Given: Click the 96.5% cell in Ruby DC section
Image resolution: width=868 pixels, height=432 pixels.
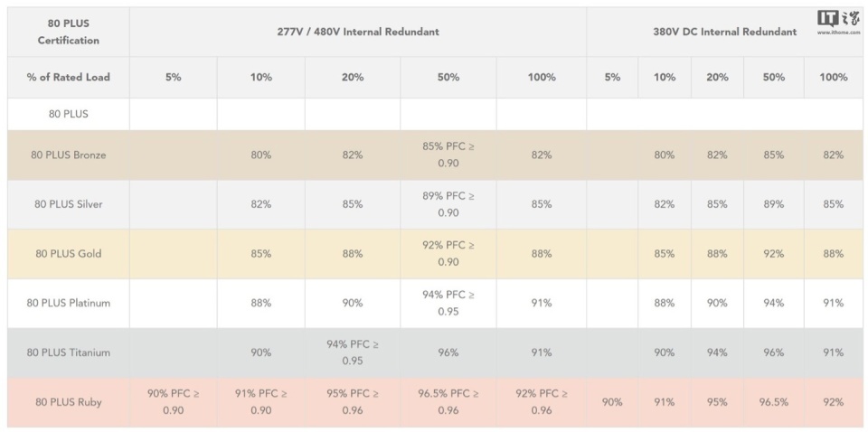Looking at the screenshot, I should tap(773, 402).
